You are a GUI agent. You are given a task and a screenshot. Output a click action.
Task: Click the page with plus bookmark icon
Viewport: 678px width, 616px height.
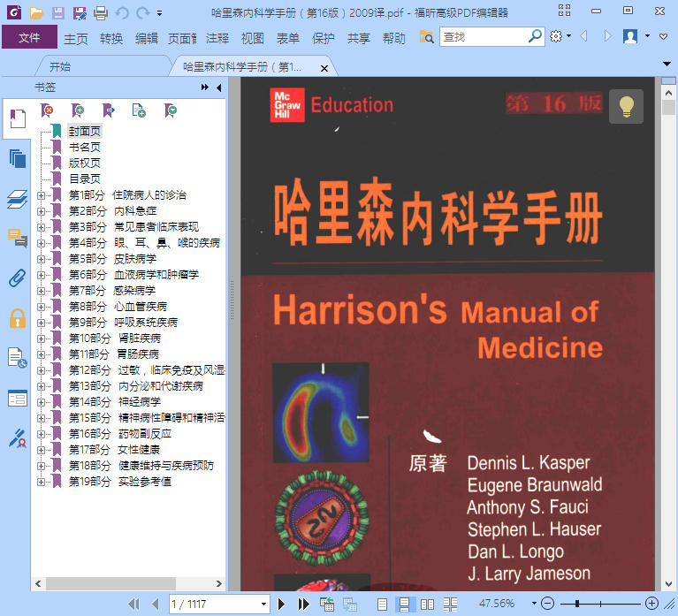tap(139, 110)
